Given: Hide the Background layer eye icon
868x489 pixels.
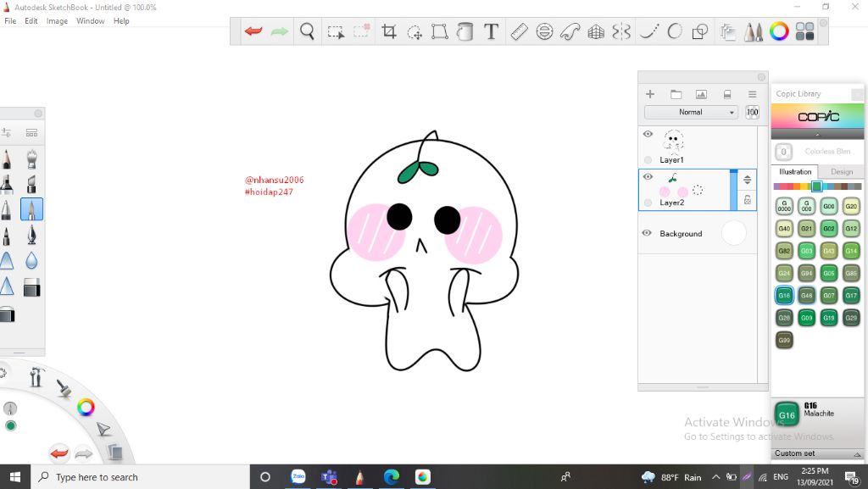Looking at the screenshot, I should click(647, 233).
